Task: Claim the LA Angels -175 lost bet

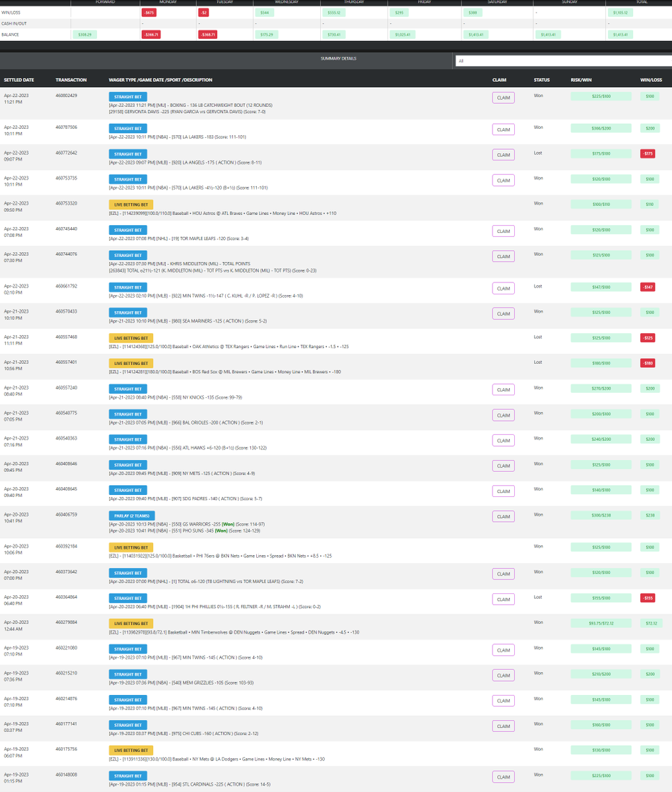Action: (x=503, y=155)
